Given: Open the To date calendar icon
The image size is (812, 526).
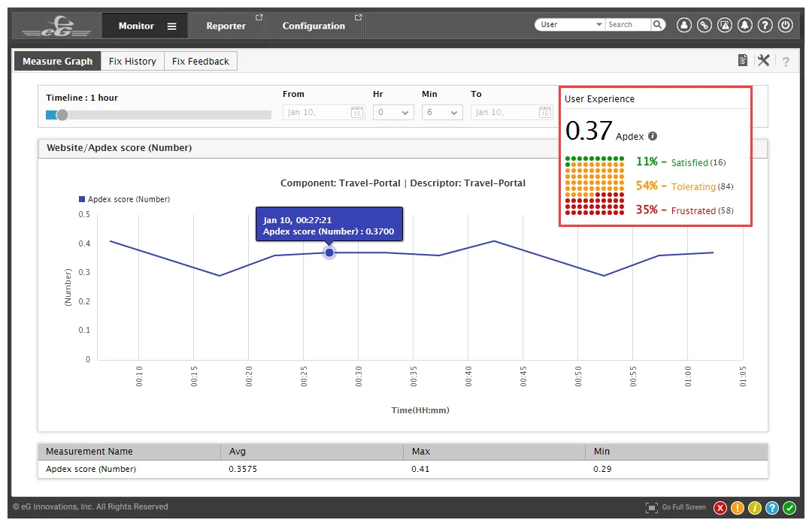Looking at the screenshot, I should coord(545,113).
